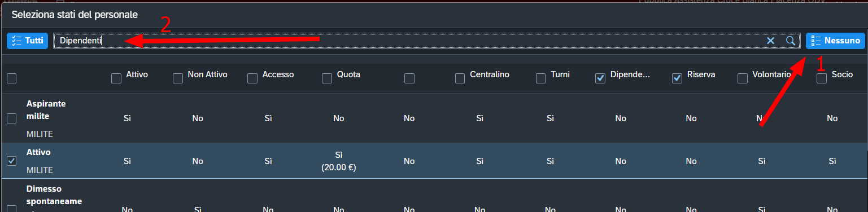868x212 pixels.
Task: Deselect the Attivo MILITE row checkbox
Action: point(11,161)
